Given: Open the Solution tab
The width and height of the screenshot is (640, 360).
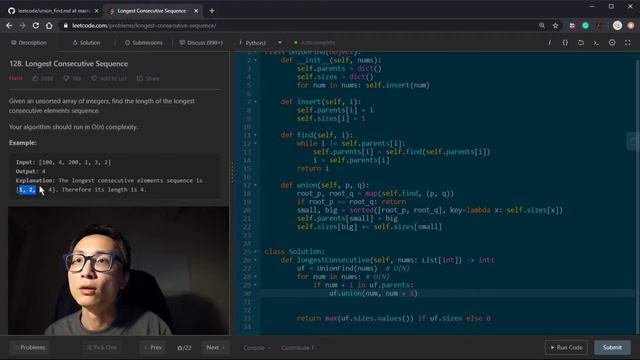Looking at the screenshot, I should coord(86,42).
